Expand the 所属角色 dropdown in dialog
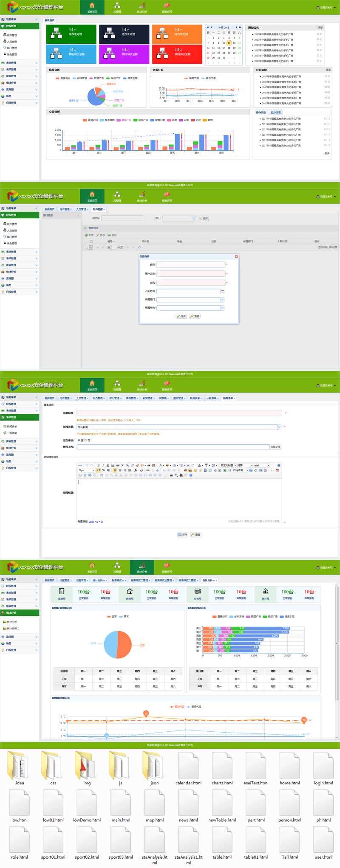The height and width of the screenshot is (868, 340). pos(222,308)
